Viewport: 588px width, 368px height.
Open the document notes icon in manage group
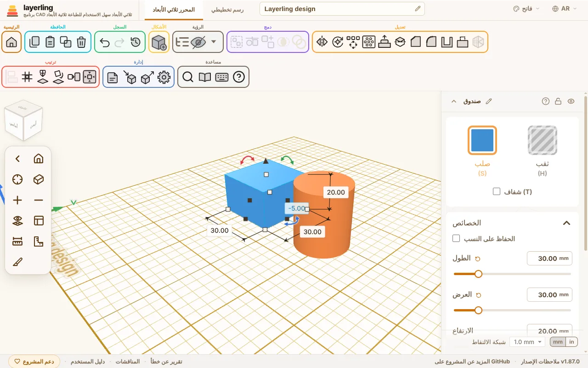(113, 77)
